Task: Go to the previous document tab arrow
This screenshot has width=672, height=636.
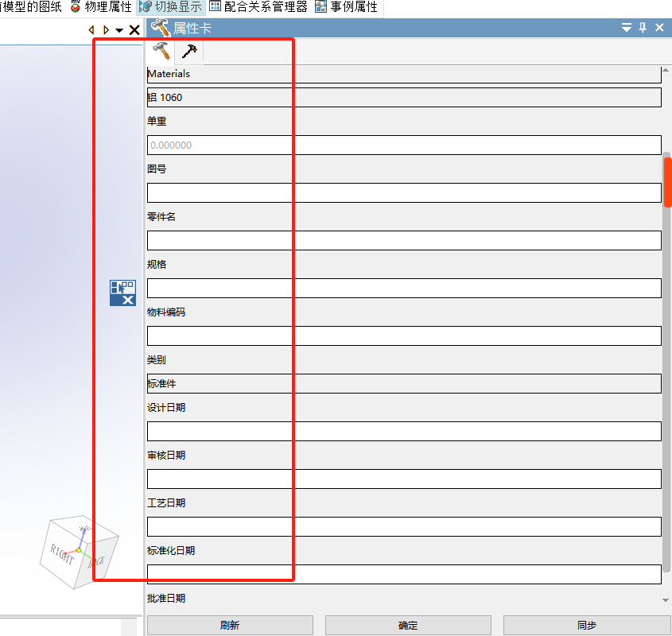Action: [x=91, y=30]
